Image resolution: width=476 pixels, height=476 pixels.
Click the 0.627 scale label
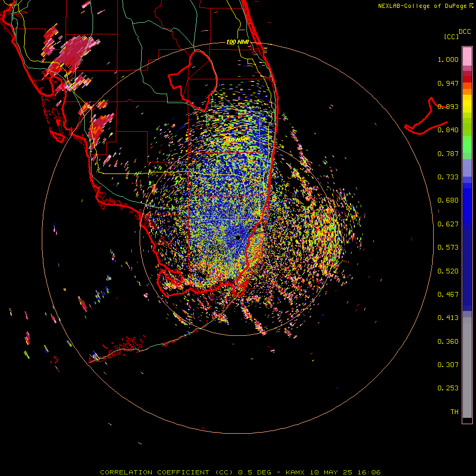(448, 224)
